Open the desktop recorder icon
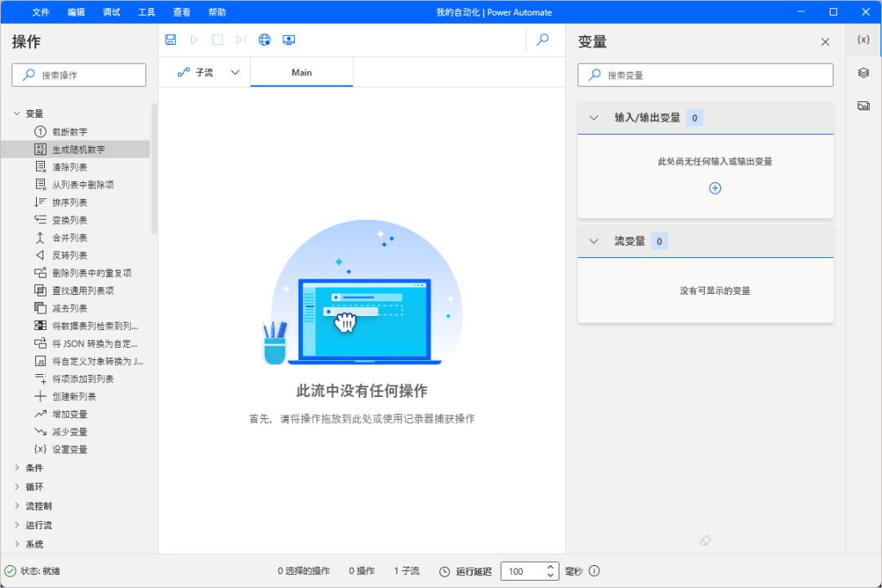The height and width of the screenshot is (588, 882). pos(288,40)
